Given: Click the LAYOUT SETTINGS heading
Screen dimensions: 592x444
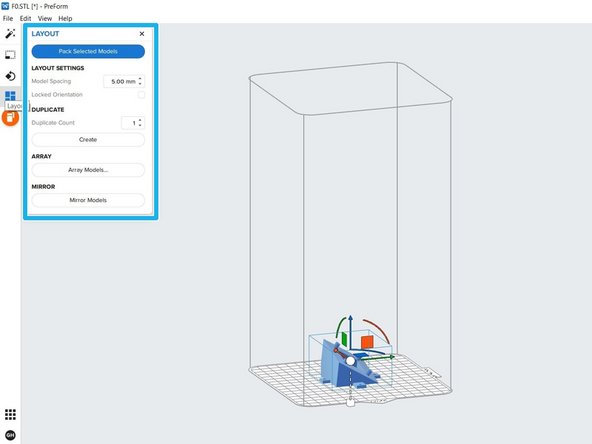Looking at the screenshot, I should 58,68.
